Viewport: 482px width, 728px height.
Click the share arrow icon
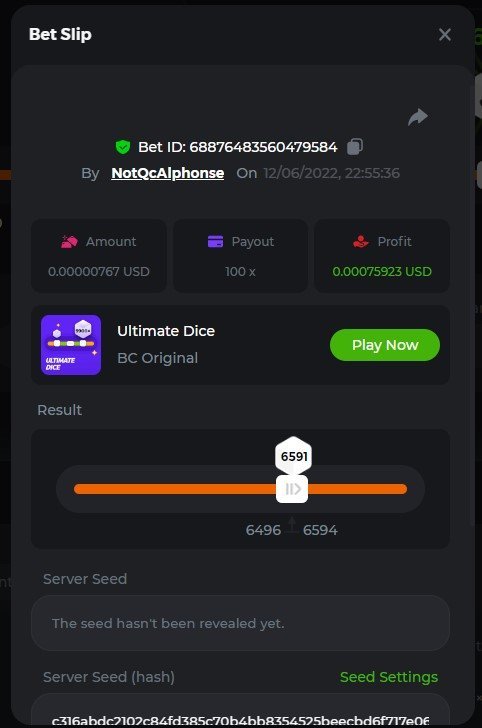[417, 117]
